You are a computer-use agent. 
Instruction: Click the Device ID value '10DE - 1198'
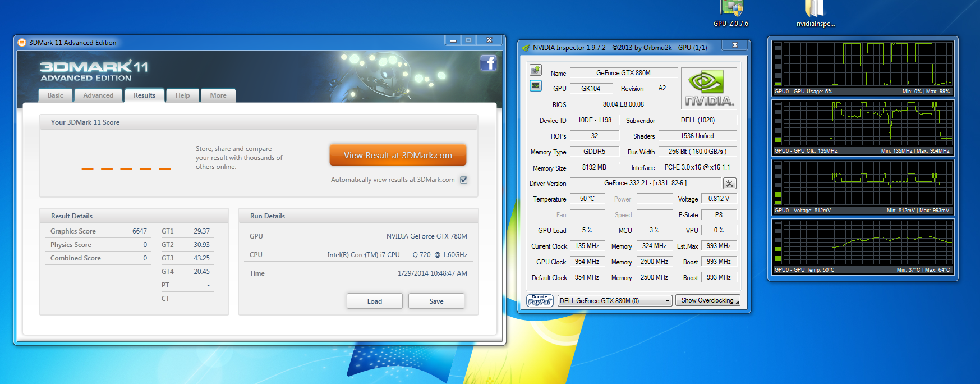(x=595, y=120)
